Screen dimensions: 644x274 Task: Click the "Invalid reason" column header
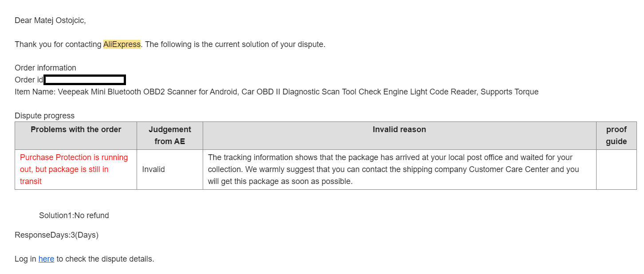(399, 129)
